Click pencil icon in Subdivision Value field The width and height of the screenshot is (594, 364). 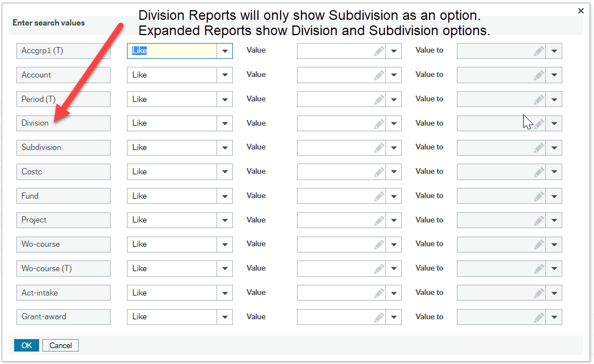(379, 148)
